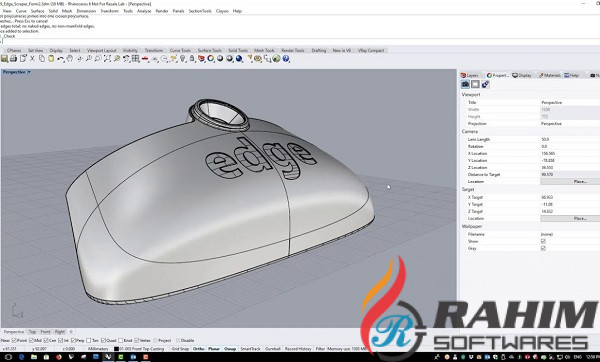Click the globe Grasshopper icon
600x362 pixels.
tap(276, 59)
